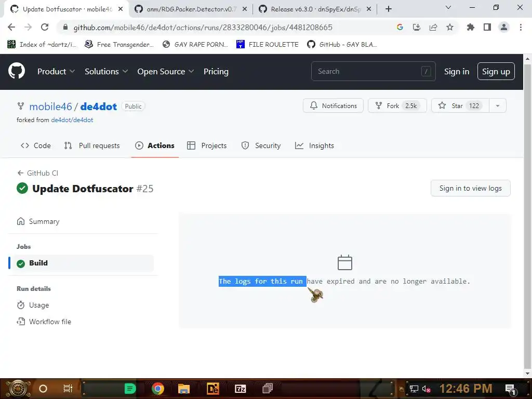Screen dimensions: 532x399
Task: Click the Google icon in address bar
Action: click(400, 27)
